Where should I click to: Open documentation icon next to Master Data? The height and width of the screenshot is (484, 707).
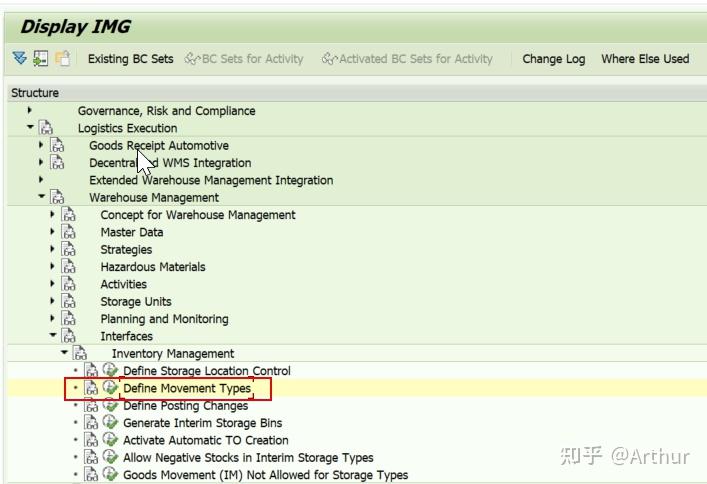point(69,232)
